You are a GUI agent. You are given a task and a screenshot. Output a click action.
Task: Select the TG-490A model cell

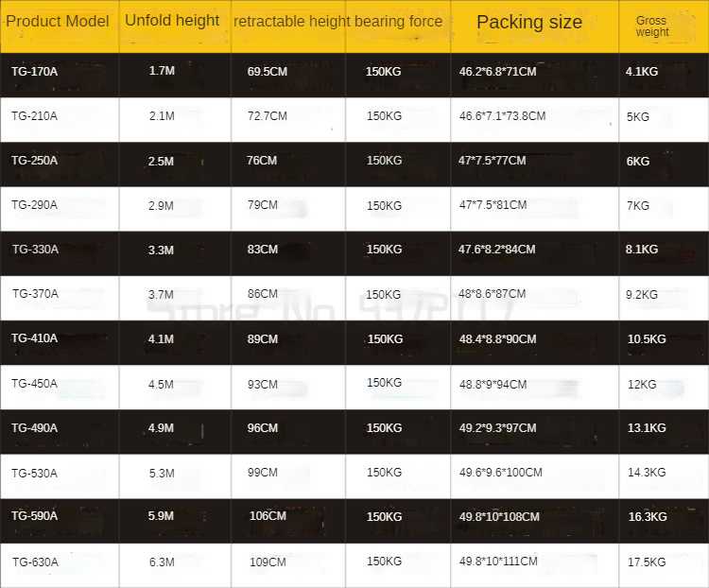click(35, 428)
